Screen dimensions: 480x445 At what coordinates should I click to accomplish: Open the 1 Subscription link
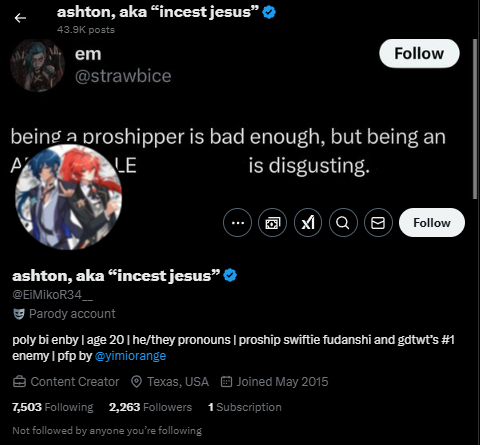(x=245, y=407)
